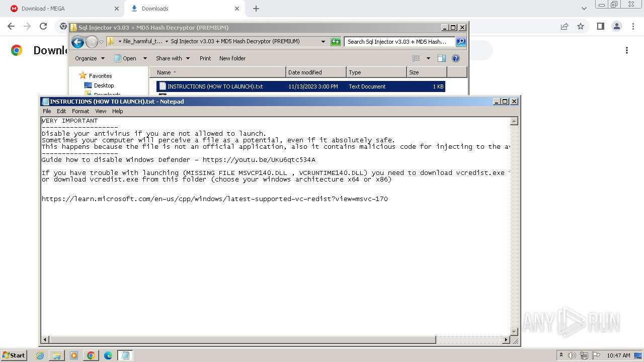Open Notepad's Format menu
Image resolution: width=644 pixels, height=362 pixels.
80,111
